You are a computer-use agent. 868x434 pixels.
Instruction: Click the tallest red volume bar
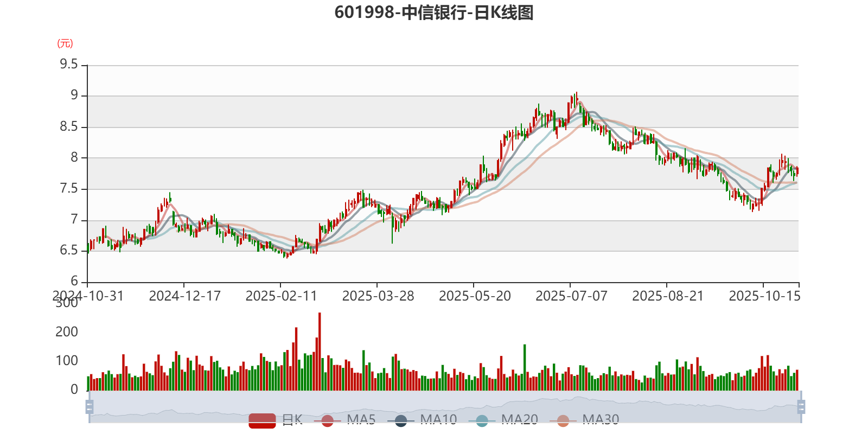320,352
